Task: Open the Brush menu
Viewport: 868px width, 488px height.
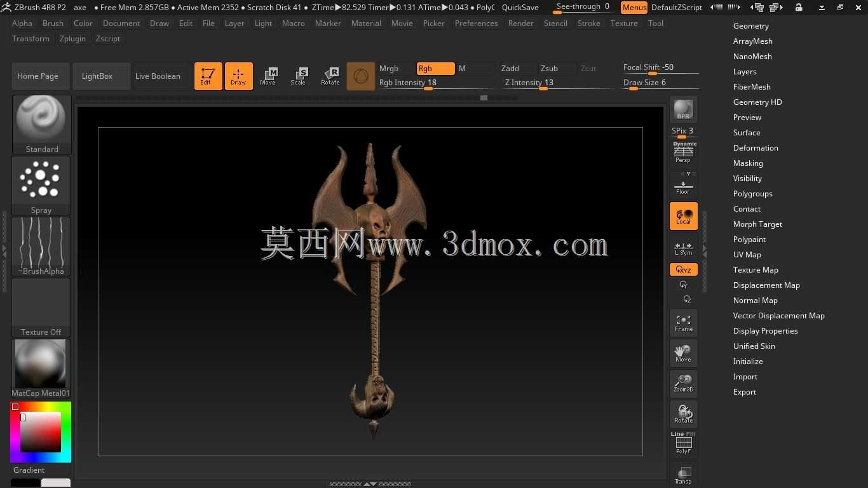Action: pos(53,24)
